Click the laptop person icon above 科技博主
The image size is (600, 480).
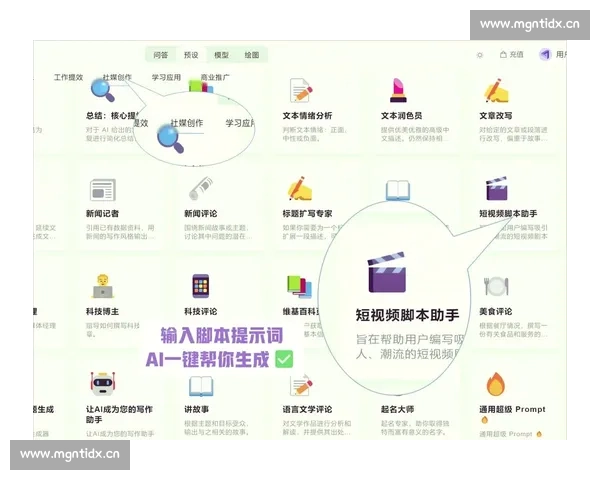click(103, 286)
